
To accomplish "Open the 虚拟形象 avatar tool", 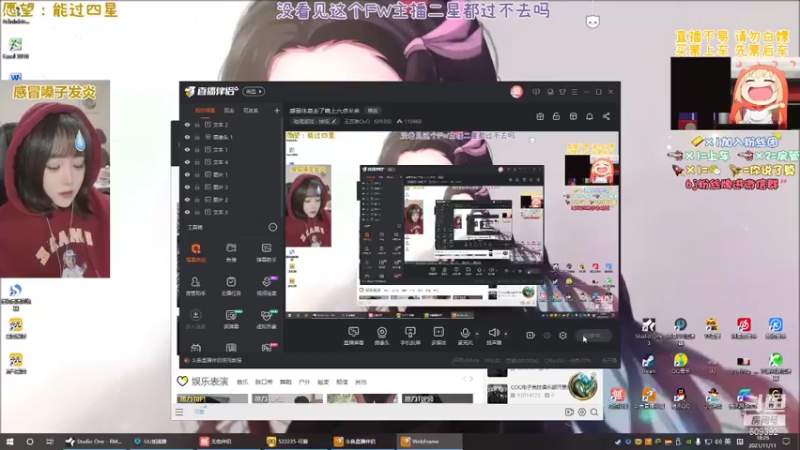I will (x=266, y=319).
